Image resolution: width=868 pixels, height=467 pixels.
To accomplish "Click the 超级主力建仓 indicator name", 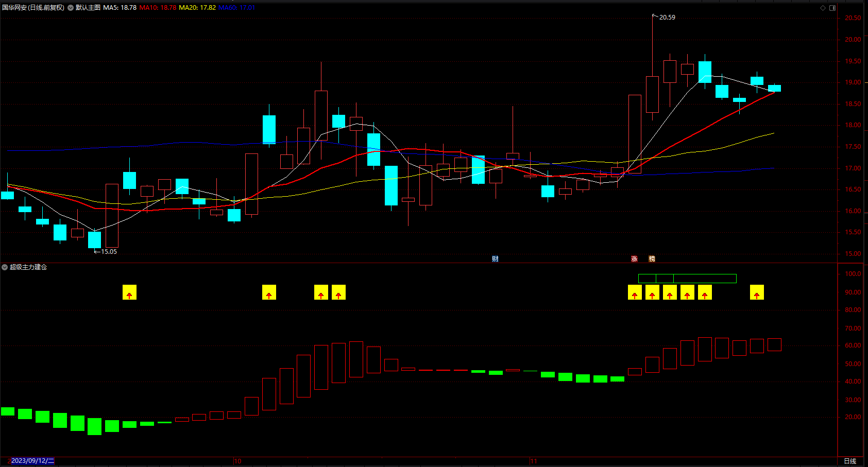I will pyautogui.click(x=28, y=267).
